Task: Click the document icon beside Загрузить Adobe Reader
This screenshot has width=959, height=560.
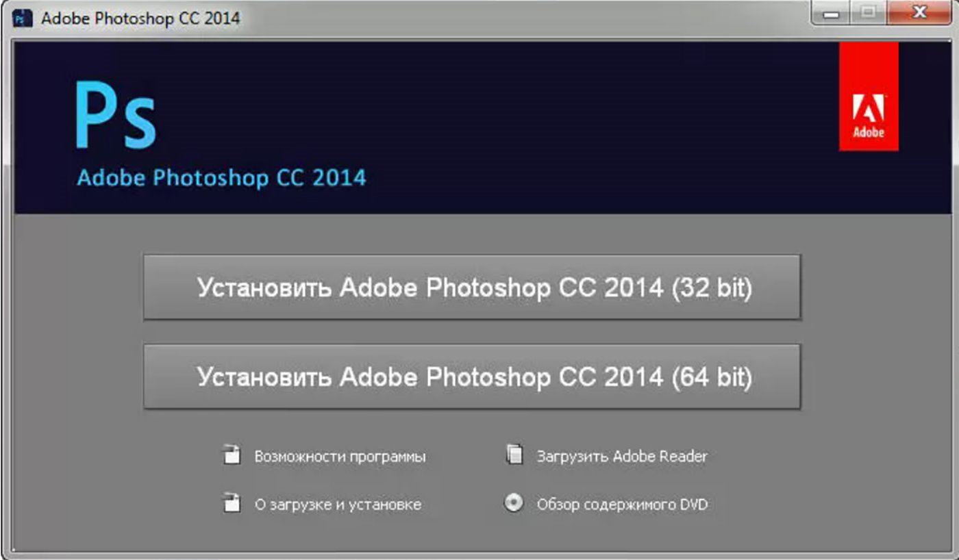Action: pos(514,455)
